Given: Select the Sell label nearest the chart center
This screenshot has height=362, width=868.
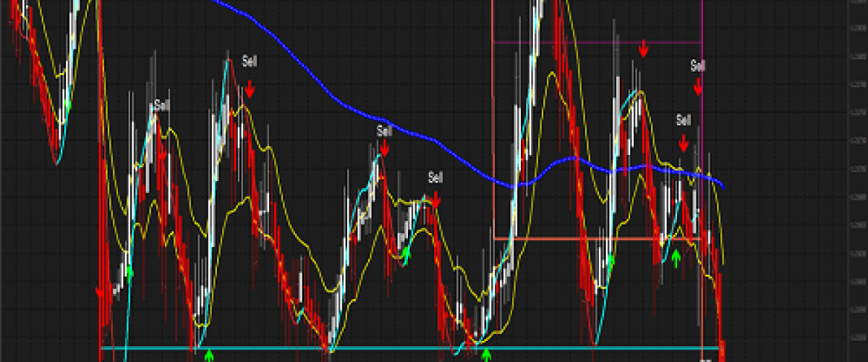Looking at the screenshot, I should 435,177.
